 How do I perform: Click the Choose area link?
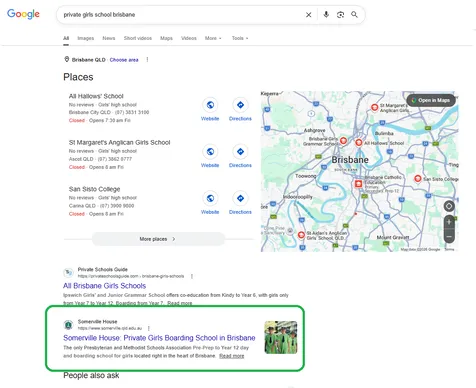[124, 60]
